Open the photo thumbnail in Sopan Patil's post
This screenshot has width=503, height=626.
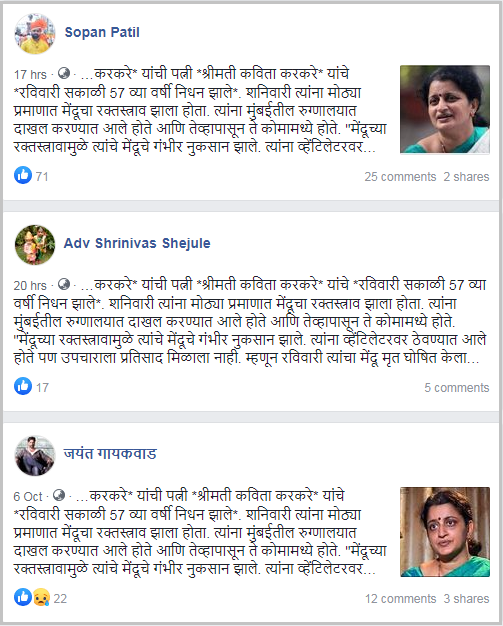pyautogui.click(x=445, y=109)
